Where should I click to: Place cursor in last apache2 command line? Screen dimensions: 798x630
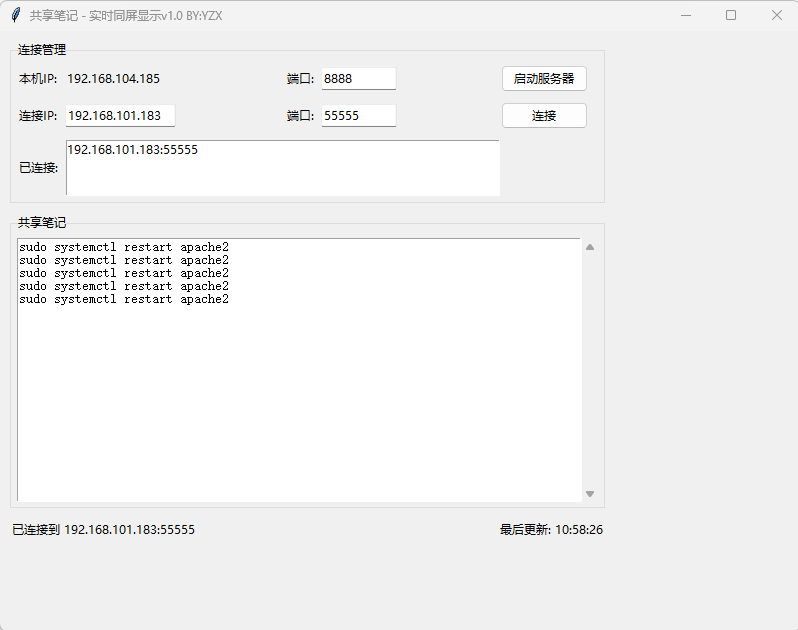tap(124, 299)
